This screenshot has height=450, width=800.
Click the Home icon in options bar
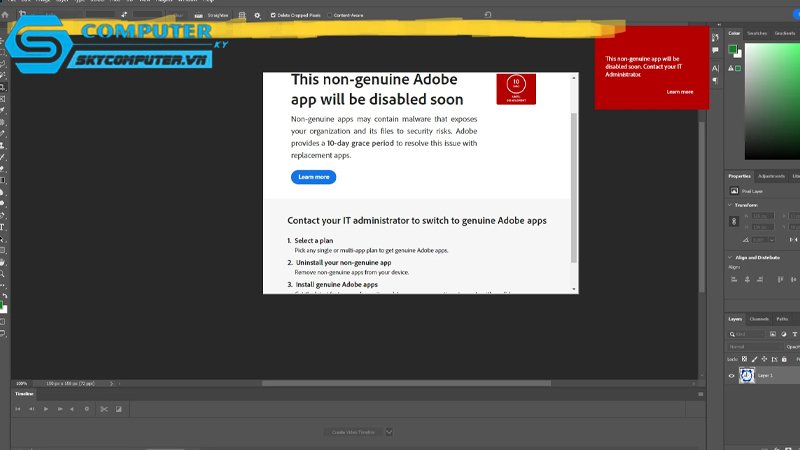tap(5, 15)
